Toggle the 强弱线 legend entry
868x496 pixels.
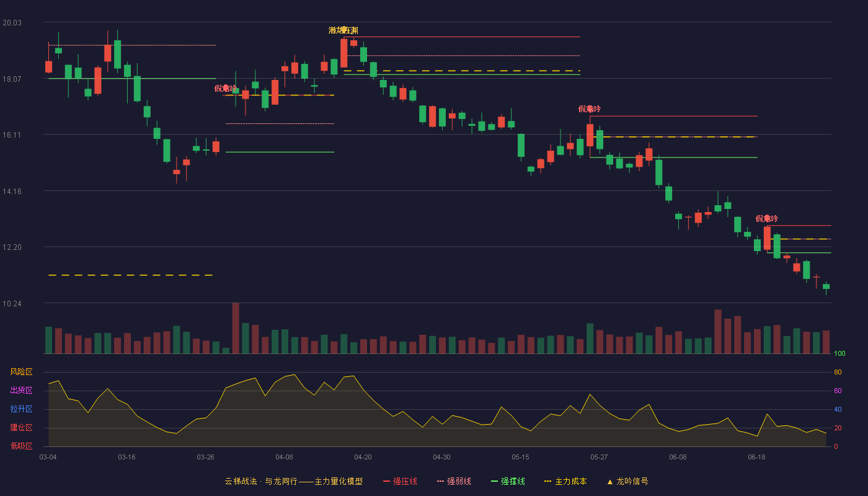[x=454, y=481]
